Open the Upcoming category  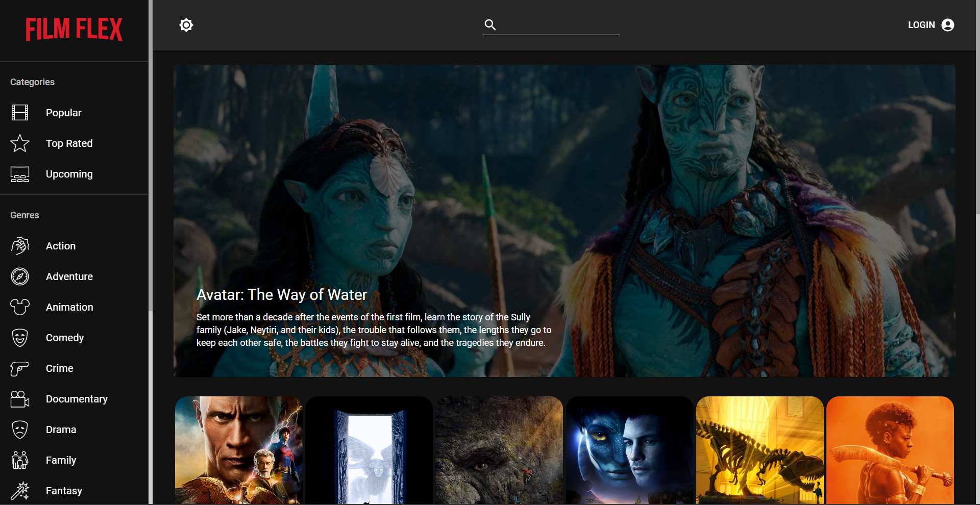click(x=74, y=174)
